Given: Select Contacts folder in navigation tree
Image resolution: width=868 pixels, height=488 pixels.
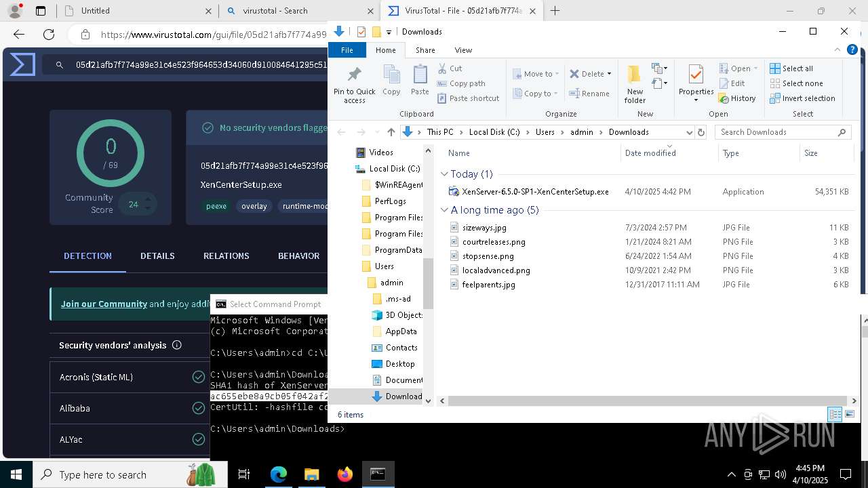Looking at the screenshot, I should (x=401, y=348).
